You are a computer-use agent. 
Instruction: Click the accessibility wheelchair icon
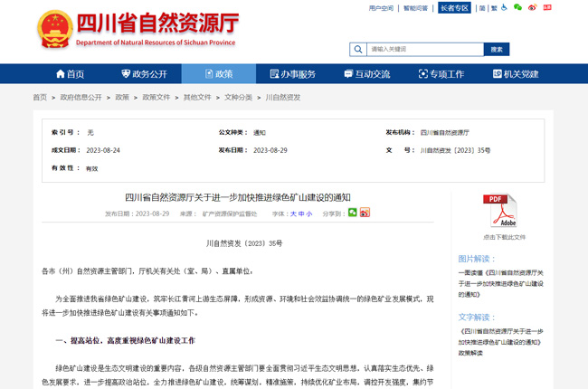(x=503, y=8)
